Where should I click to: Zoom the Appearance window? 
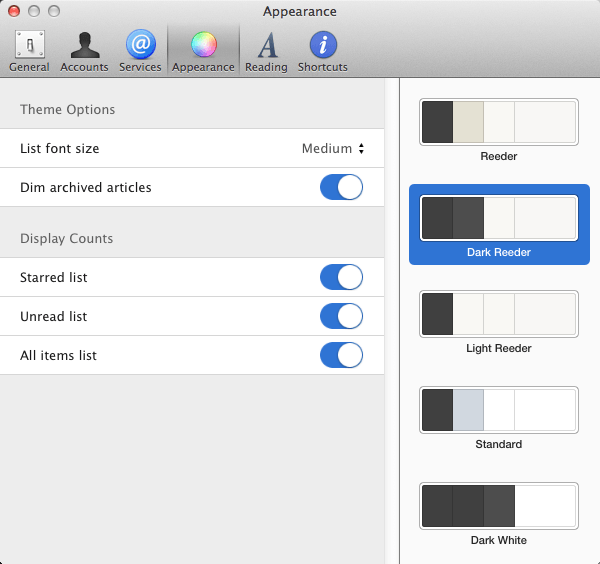coord(54,11)
